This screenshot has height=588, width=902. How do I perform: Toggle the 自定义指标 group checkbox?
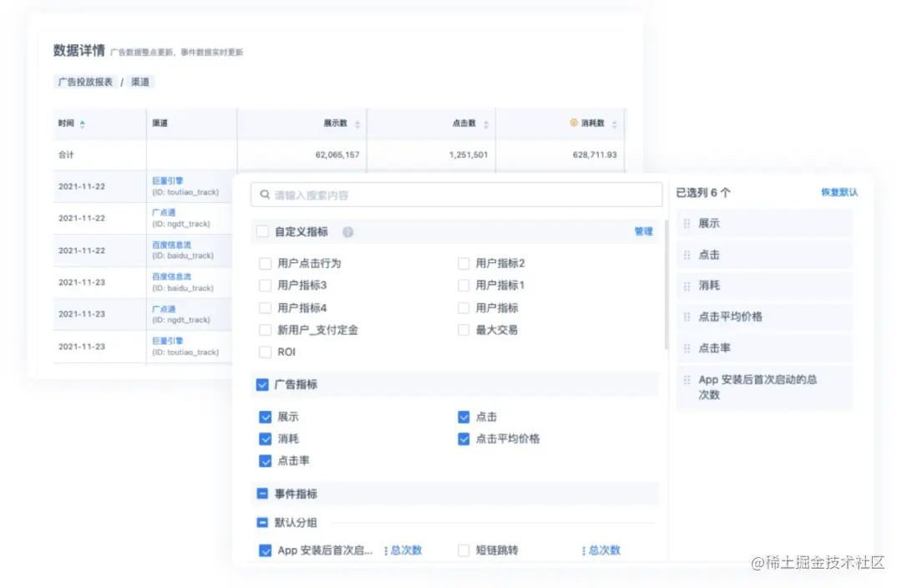click(262, 232)
